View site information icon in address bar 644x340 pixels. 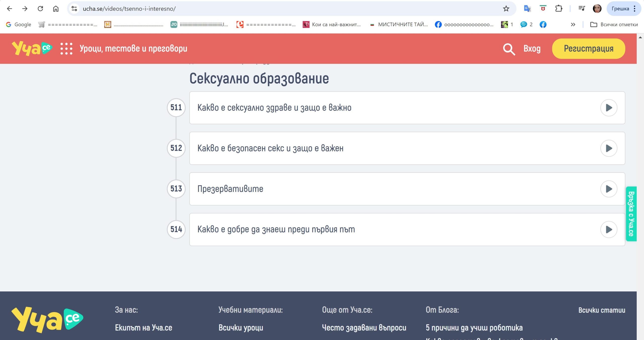click(74, 9)
